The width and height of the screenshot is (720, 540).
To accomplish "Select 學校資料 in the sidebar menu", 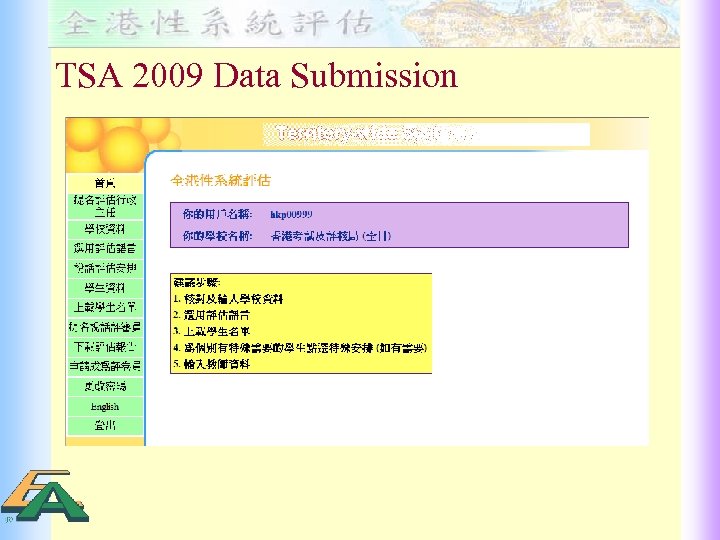I will click(105, 229).
